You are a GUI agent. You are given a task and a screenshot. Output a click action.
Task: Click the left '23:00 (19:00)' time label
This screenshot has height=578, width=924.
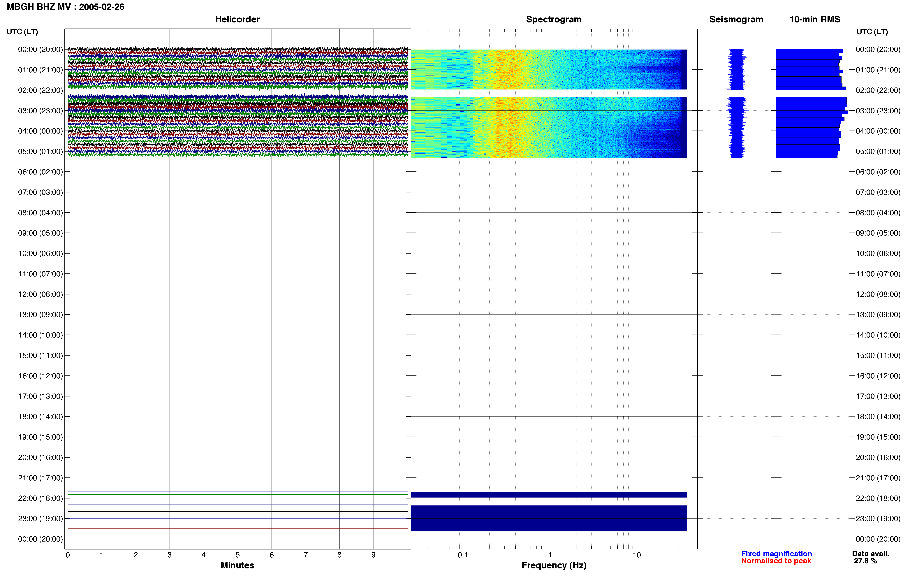click(41, 519)
